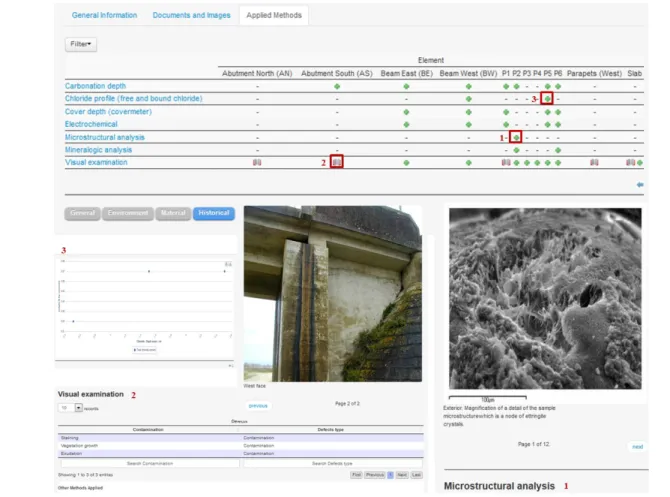670x497 pixels.
Task: Click the blue back arrow below the table
Action: [x=640, y=185]
